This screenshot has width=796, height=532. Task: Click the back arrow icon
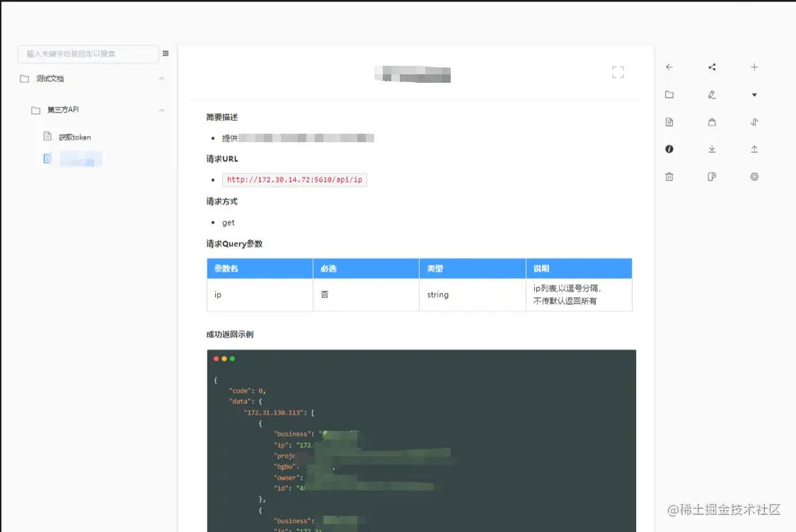669,67
